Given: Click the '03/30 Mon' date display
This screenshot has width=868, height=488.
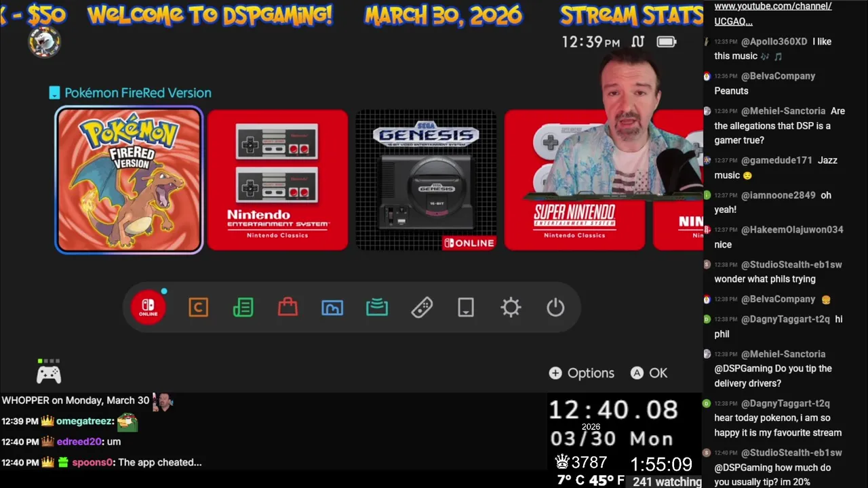Looking at the screenshot, I should [x=612, y=439].
